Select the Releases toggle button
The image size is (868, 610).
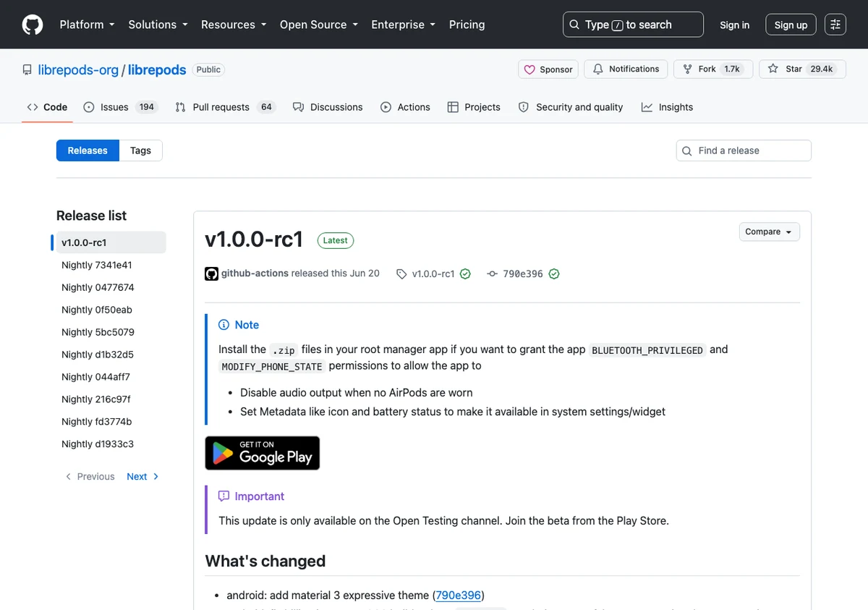click(x=88, y=151)
